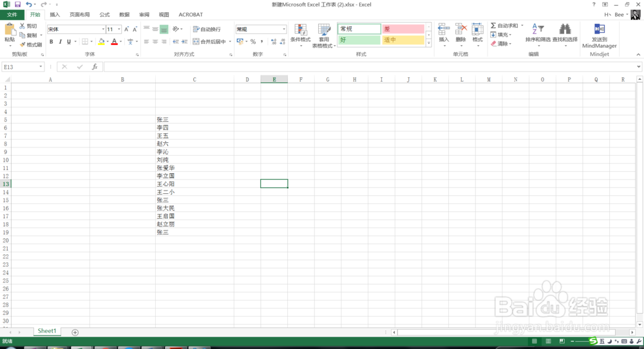Screen dimensions: 644x349
Task: Expand the cell styles gallery
Action: pos(429,43)
